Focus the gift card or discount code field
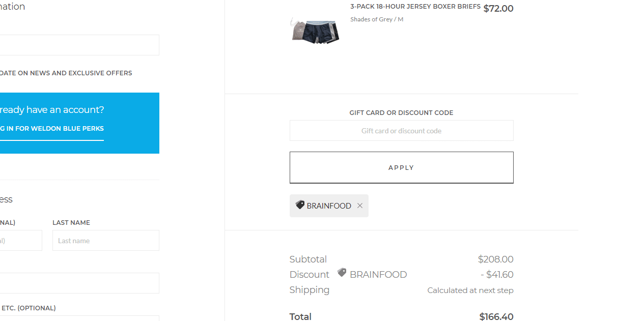Screen dimensions: 644x321 coord(402,131)
